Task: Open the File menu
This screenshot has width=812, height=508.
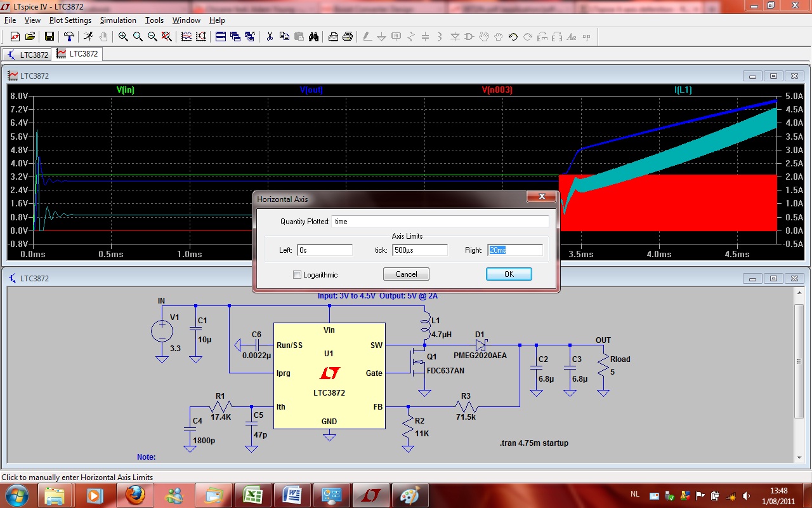Action: pyautogui.click(x=10, y=20)
